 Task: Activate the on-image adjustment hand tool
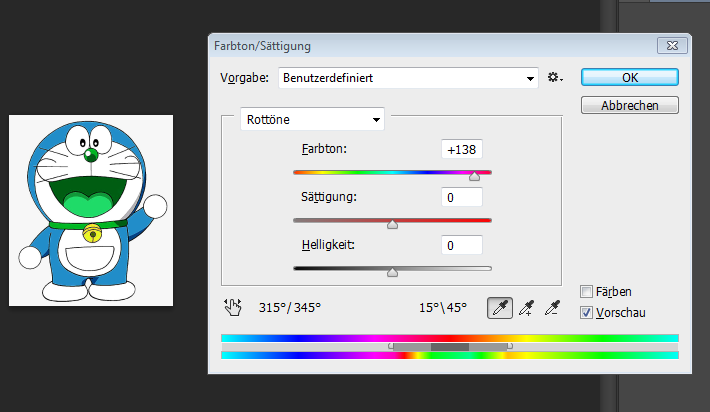click(x=233, y=307)
